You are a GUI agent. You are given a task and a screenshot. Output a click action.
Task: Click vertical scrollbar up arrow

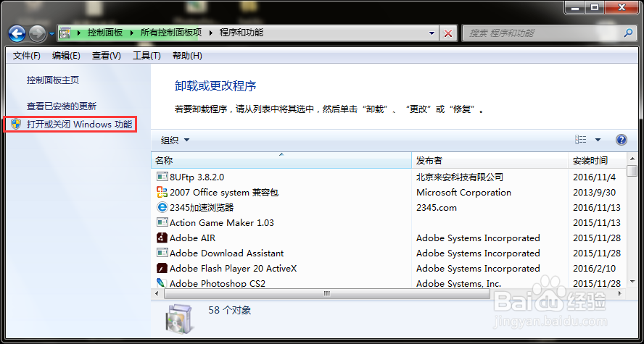632,158
